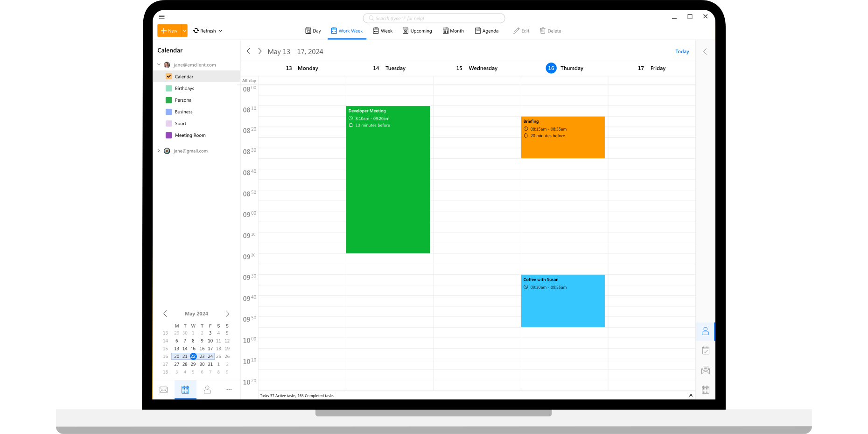The image size is (868, 434).
Task: Select the Agenda view tab
Action: (x=486, y=31)
